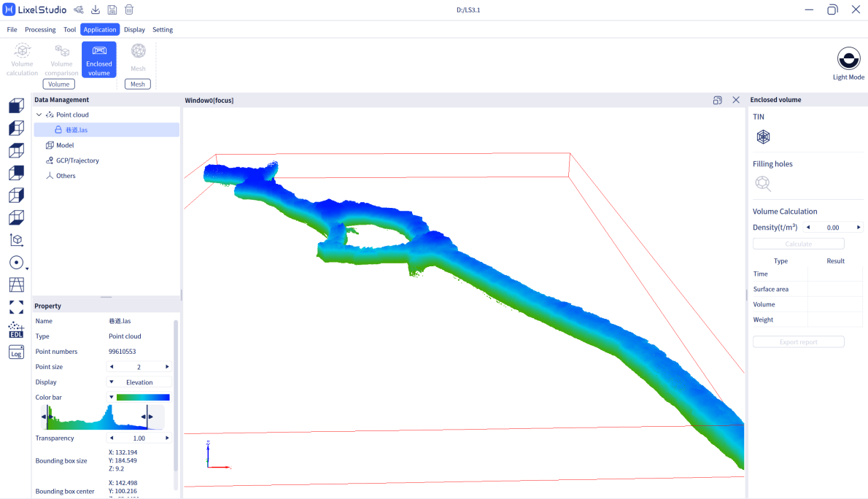The height and width of the screenshot is (499, 868).
Task: Switch to top-face view cube icon
Action: pyautogui.click(x=16, y=150)
